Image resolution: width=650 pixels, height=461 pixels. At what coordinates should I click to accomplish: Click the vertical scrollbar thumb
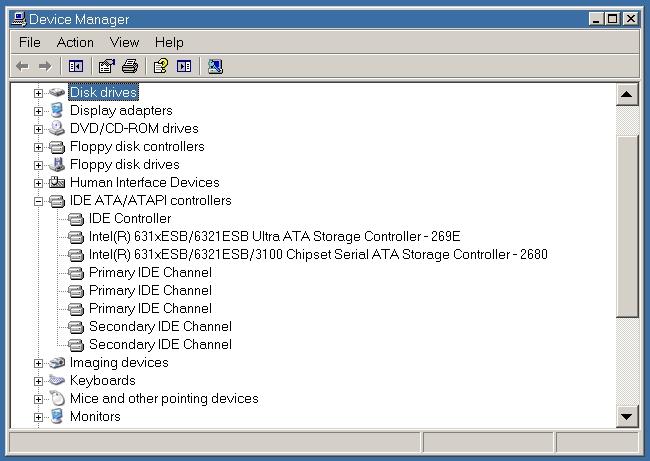(626, 226)
